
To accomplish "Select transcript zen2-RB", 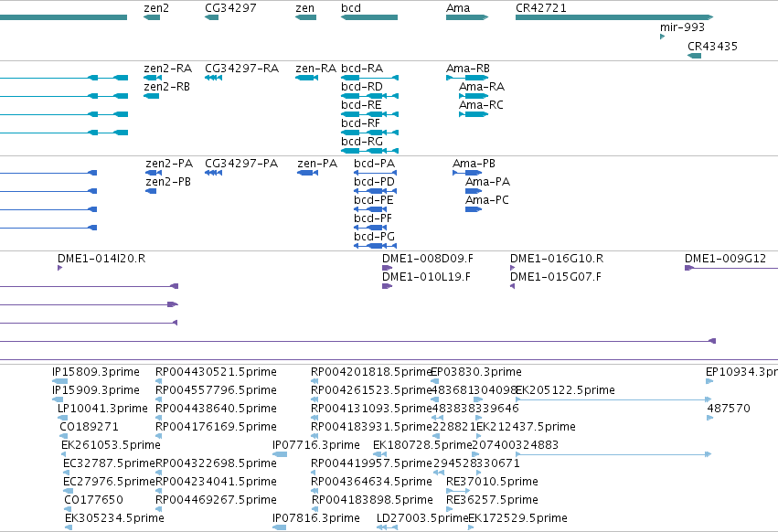I will 152,96.
